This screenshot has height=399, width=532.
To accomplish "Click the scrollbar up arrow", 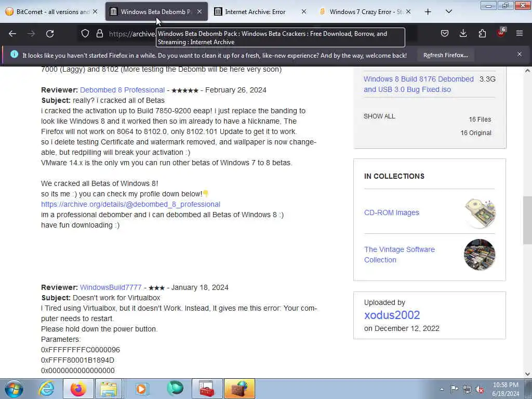I will (x=527, y=71).
